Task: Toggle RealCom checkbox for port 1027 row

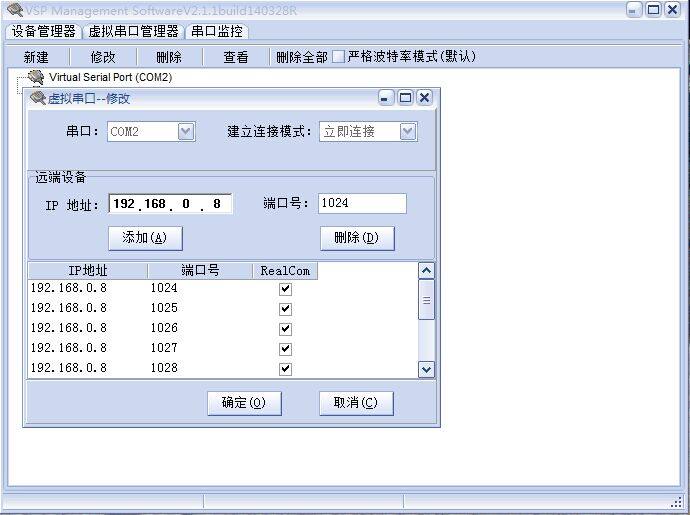Action: tap(285, 349)
